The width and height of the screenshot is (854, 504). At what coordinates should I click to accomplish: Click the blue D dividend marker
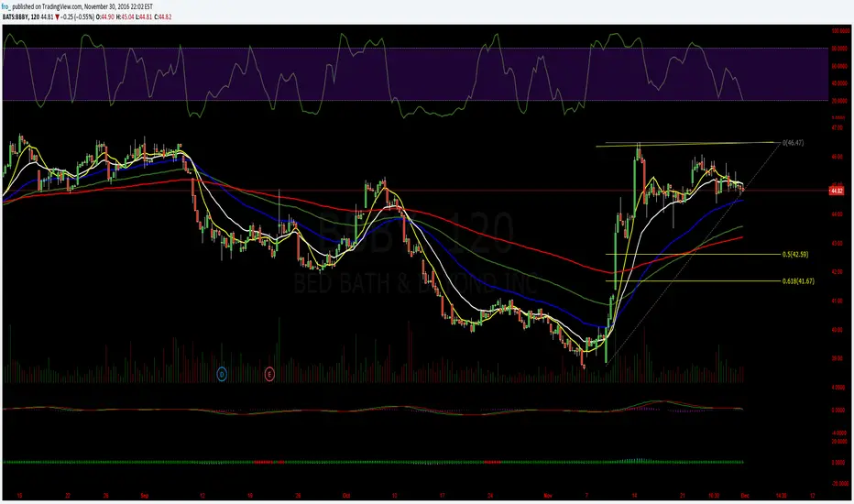tap(222, 374)
